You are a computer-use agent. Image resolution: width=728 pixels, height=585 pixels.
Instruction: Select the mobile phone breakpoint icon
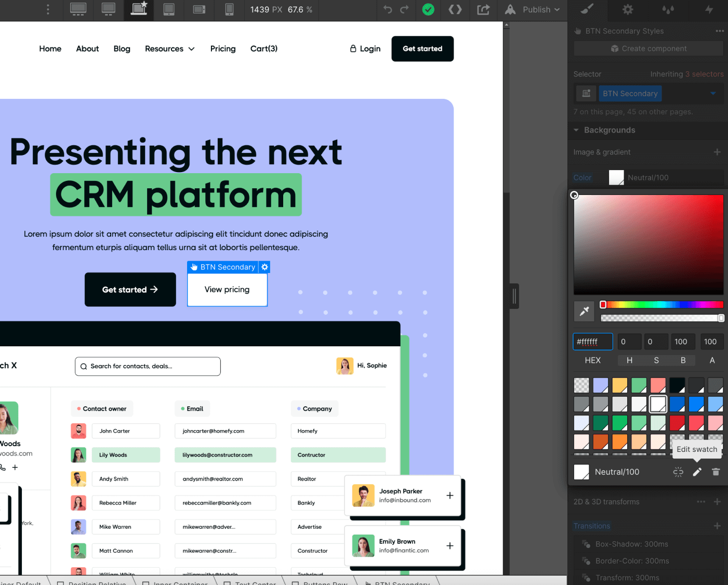[229, 10]
